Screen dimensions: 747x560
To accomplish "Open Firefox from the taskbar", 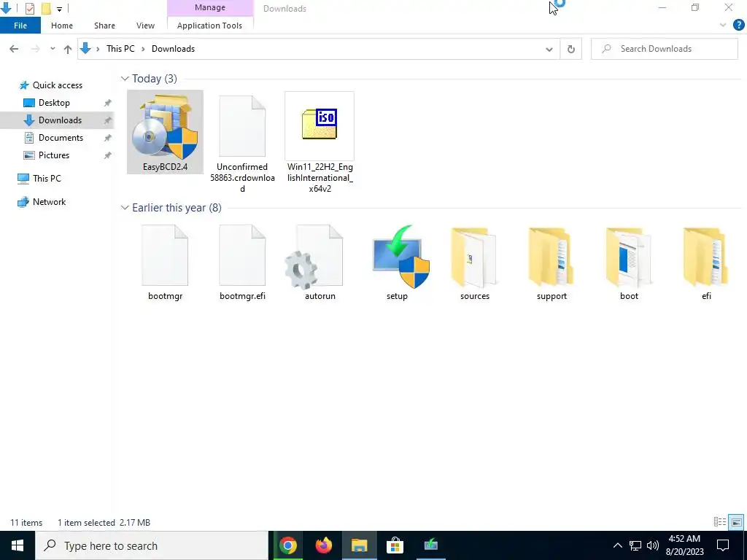I will [323, 545].
